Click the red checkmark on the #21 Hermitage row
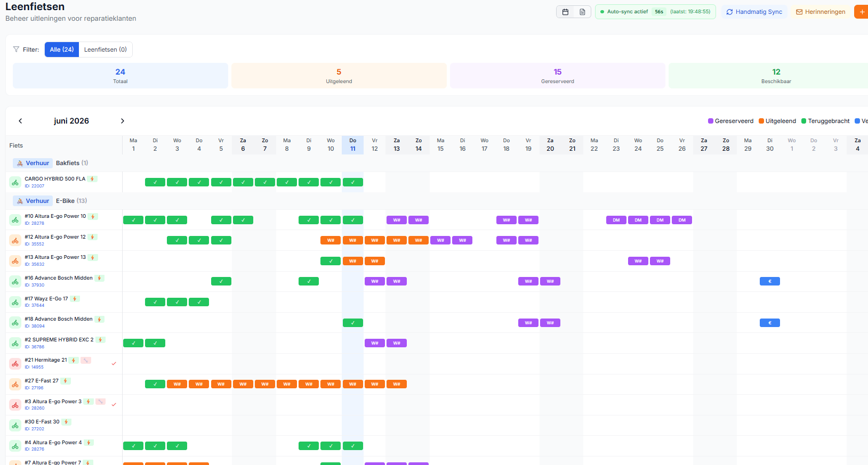The image size is (868, 465). click(x=114, y=364)
